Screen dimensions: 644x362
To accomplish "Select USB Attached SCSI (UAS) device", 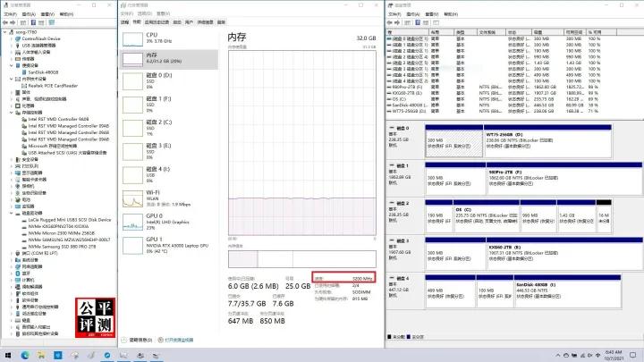I will (x=67, y=153).
